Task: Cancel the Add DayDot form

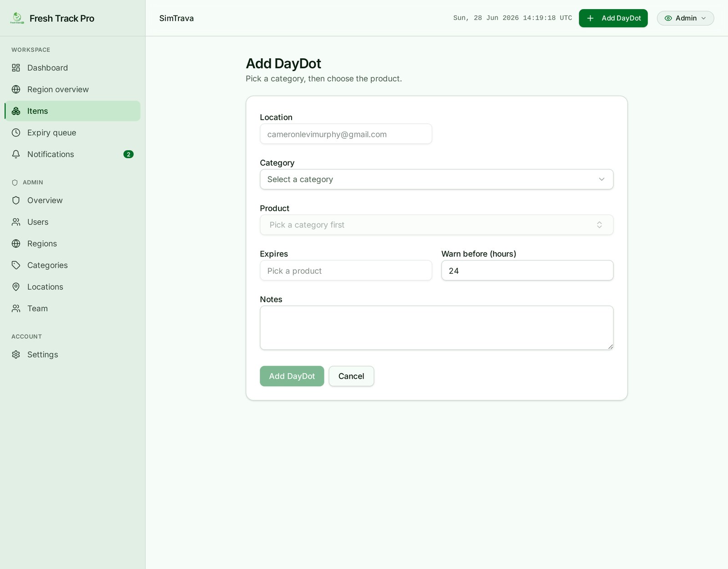Action: pos(351,376)
